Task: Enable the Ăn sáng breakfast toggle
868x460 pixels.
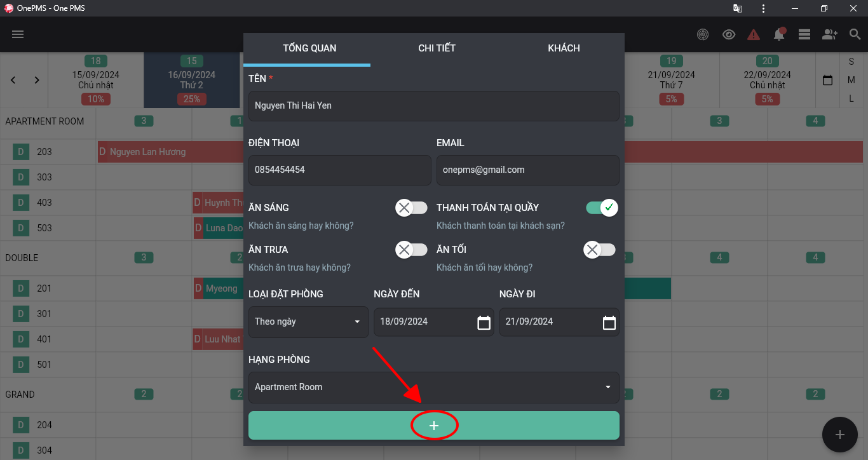Action: 412,208
